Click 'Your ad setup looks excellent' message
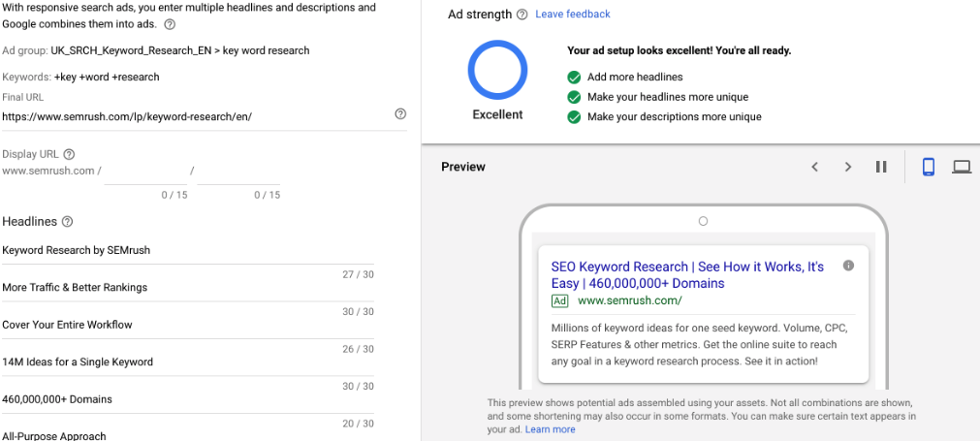 click(x=679, y=51)
